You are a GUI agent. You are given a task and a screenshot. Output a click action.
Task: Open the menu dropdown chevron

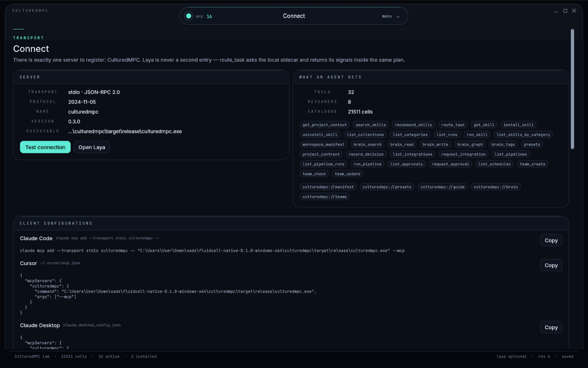pyautogui.click(x=398, y=17)
